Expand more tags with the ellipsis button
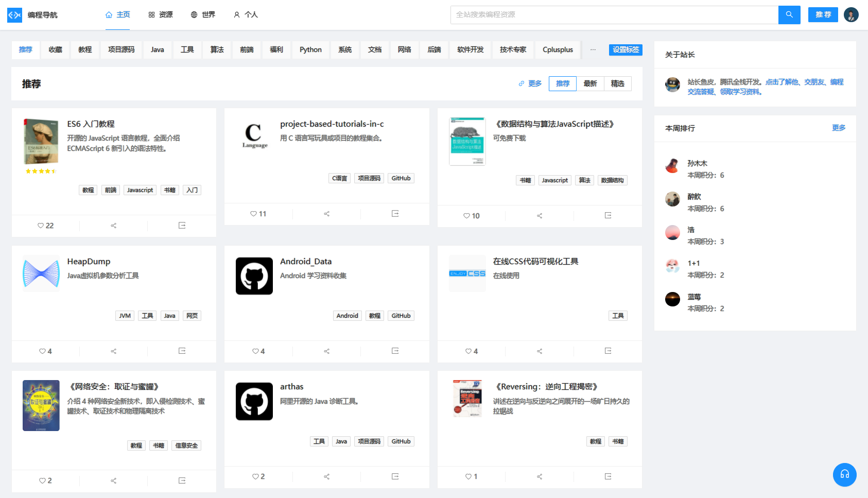Viewport: 868px width, 498px height. tap(593, 50)
